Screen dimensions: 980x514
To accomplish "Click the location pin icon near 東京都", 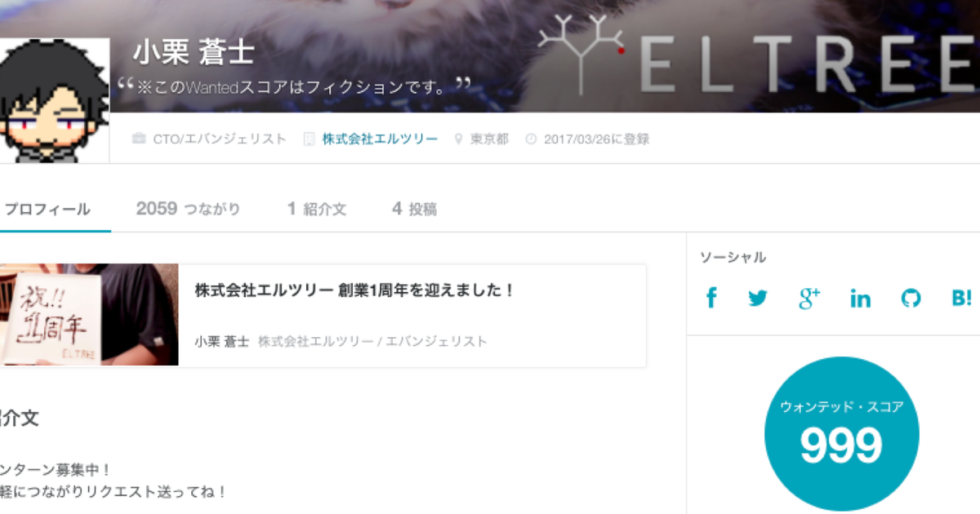I will [x=459, y=139].
